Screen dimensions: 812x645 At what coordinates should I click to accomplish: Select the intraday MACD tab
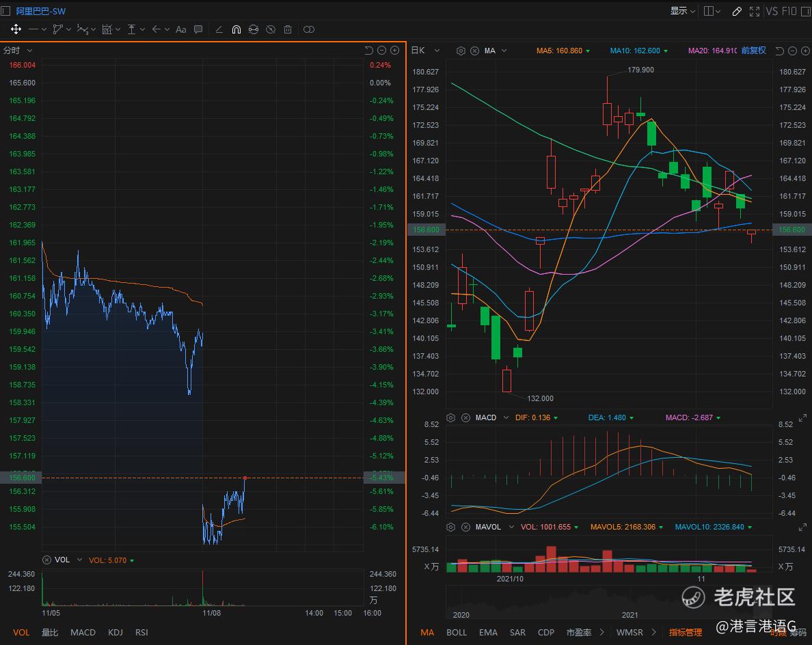click(x=83, y=632)
